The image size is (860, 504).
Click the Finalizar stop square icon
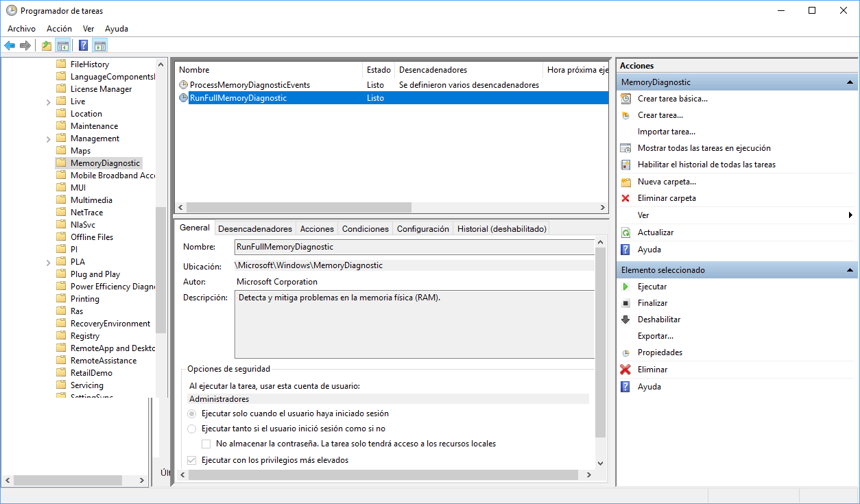point(625,303)
